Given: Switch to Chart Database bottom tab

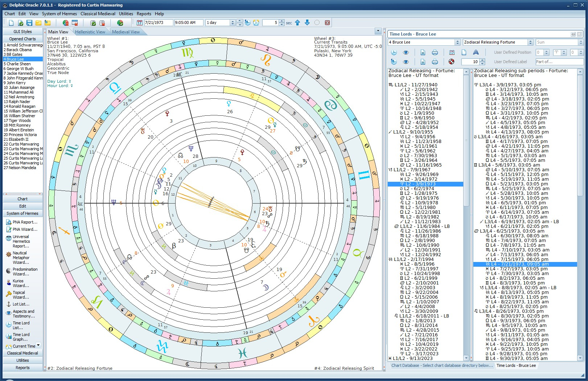Looking at the screenshot, I should click(x=442, y=365).
